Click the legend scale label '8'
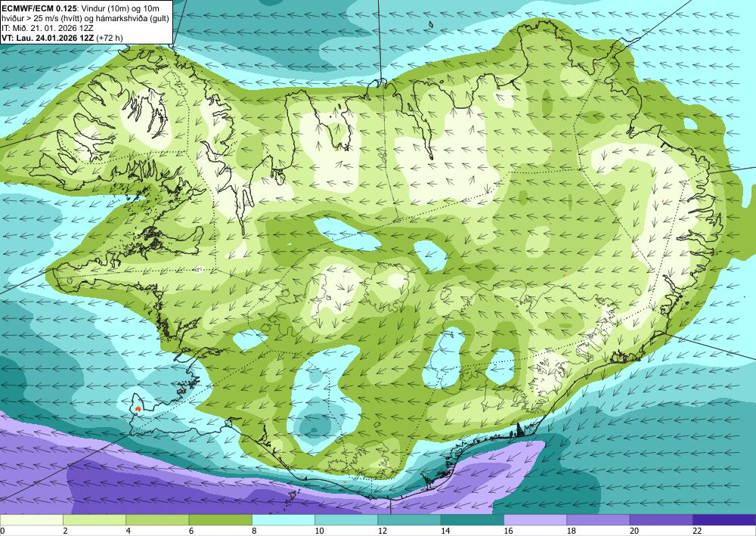Screen dimensions: 756x536 (x=254, y=531)
